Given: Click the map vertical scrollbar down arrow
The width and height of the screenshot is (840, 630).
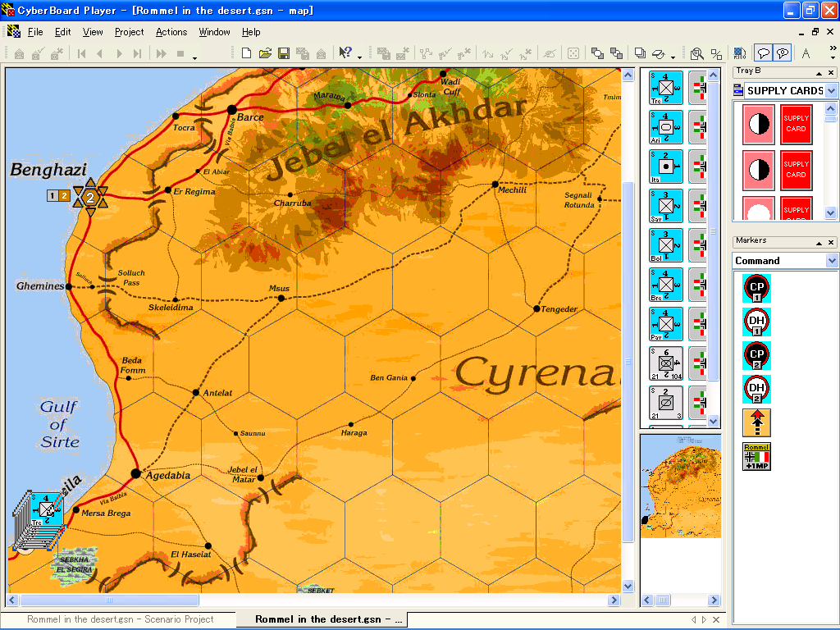Looking at the screenshot, I should coord(628,586).
